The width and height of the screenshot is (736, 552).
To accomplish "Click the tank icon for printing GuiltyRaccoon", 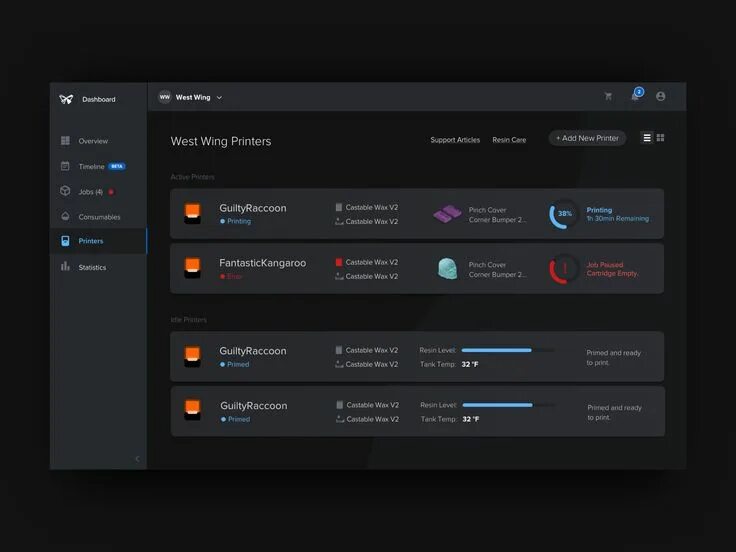I will [339, 222].
